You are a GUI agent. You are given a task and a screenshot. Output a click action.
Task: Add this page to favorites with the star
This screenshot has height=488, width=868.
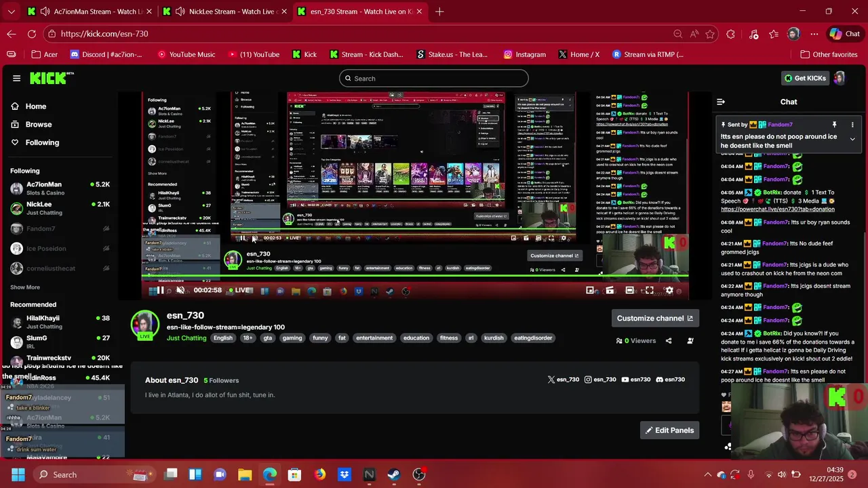pos(710,34)
